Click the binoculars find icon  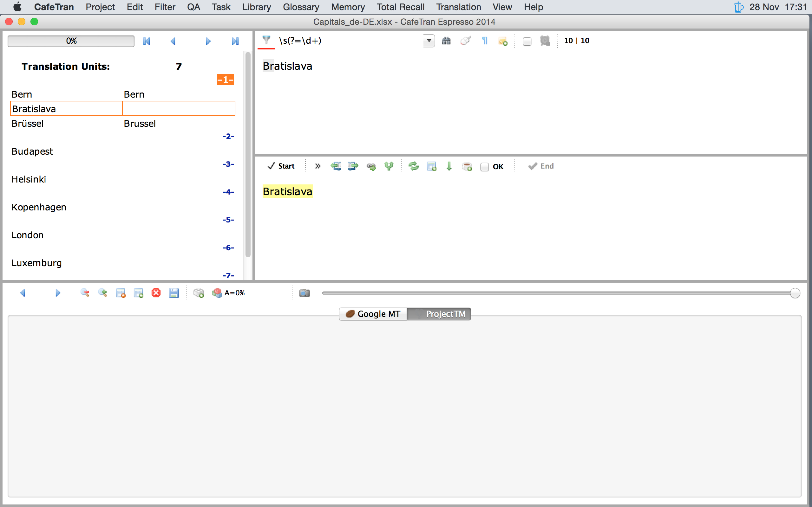click(x=446, y=41)
